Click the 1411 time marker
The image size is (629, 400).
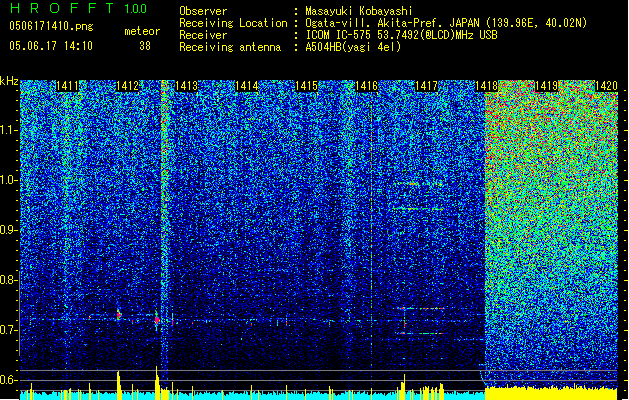tap(67, 86)
